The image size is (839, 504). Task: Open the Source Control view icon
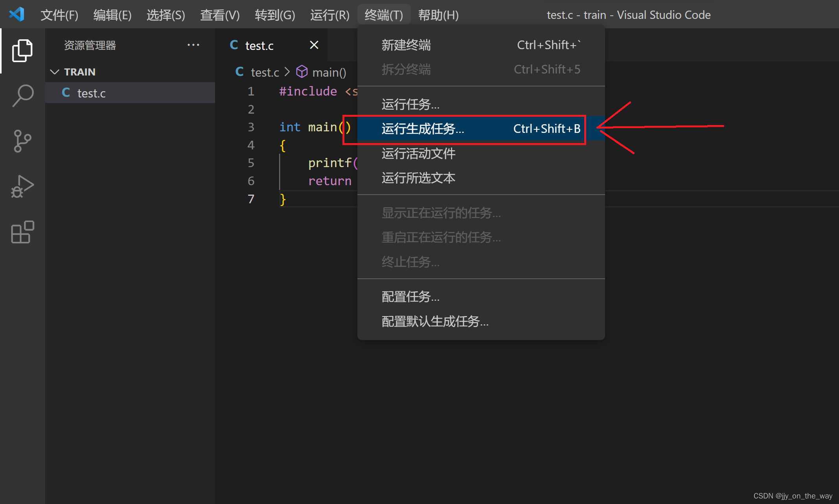click(x=22, y=141)
